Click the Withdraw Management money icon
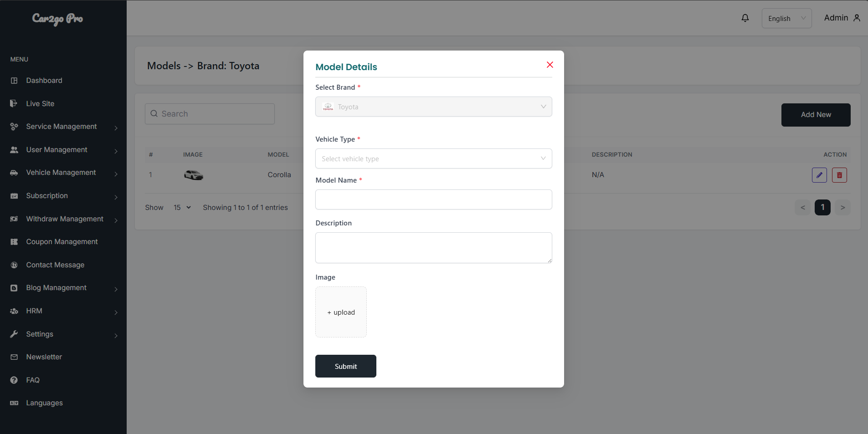 coord(14,219)
